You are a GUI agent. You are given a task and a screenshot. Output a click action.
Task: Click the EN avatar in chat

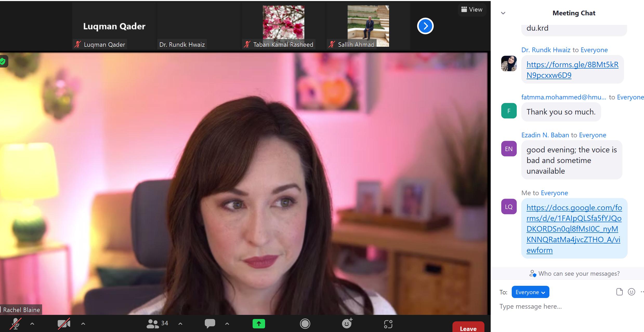pos(509,149)
